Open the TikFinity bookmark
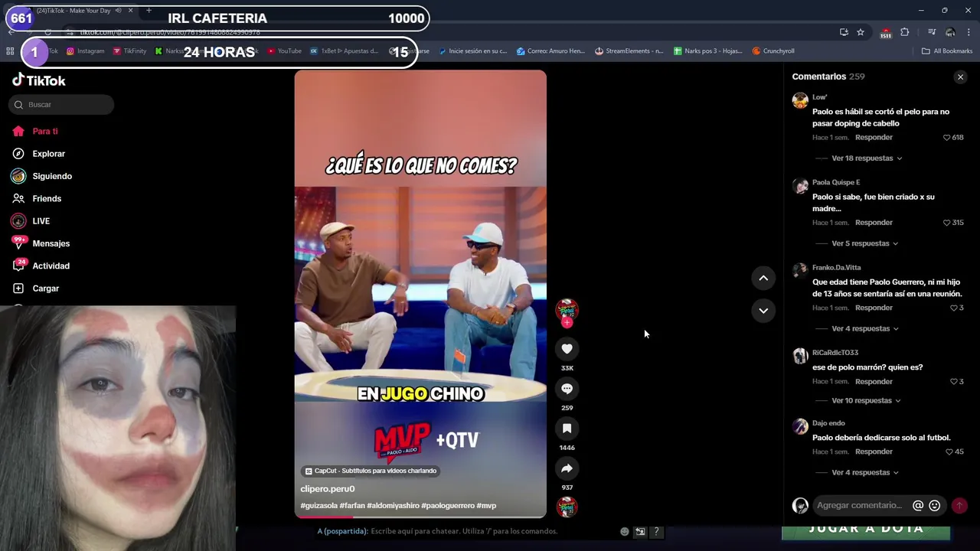Screen dimensions: 980x551 (x=129, y=51)
